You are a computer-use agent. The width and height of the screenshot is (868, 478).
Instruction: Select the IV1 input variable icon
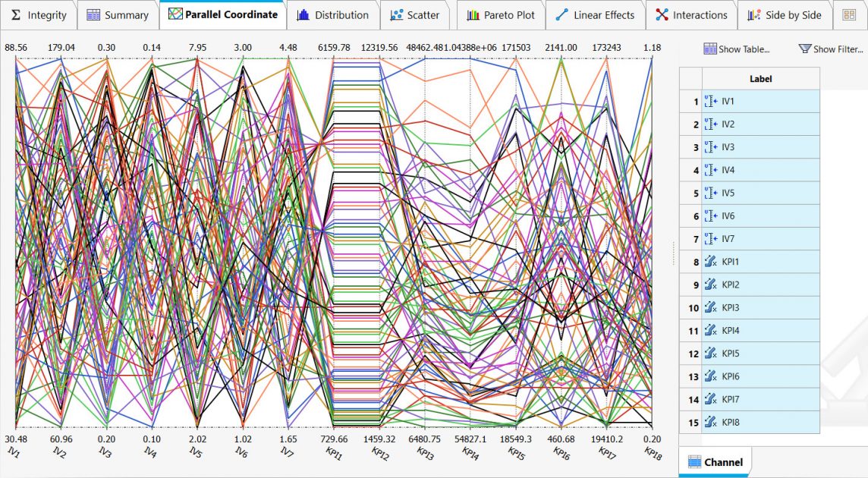(x=711, y=102)
